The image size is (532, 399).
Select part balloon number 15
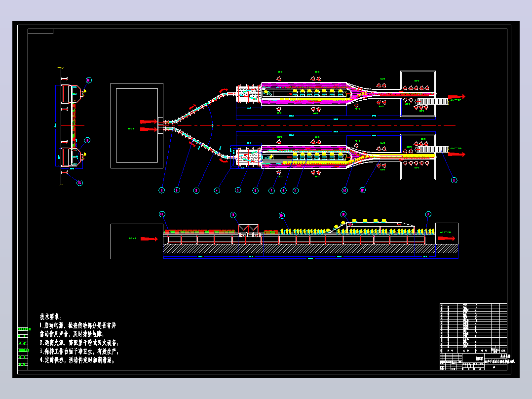[x=282, y=215]
